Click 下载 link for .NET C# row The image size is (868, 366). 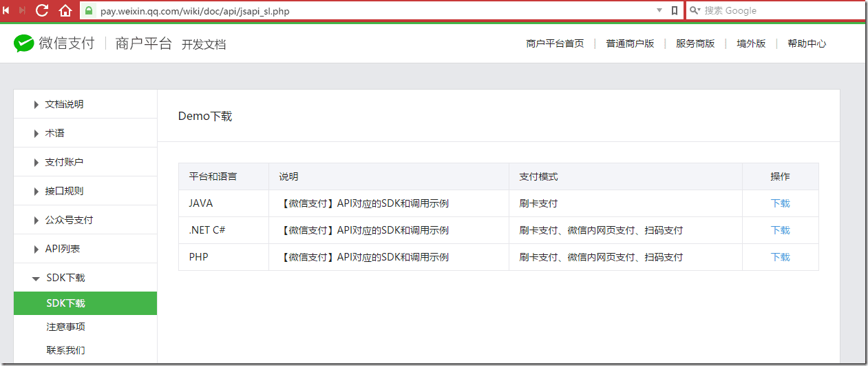[x=780, y=230]
